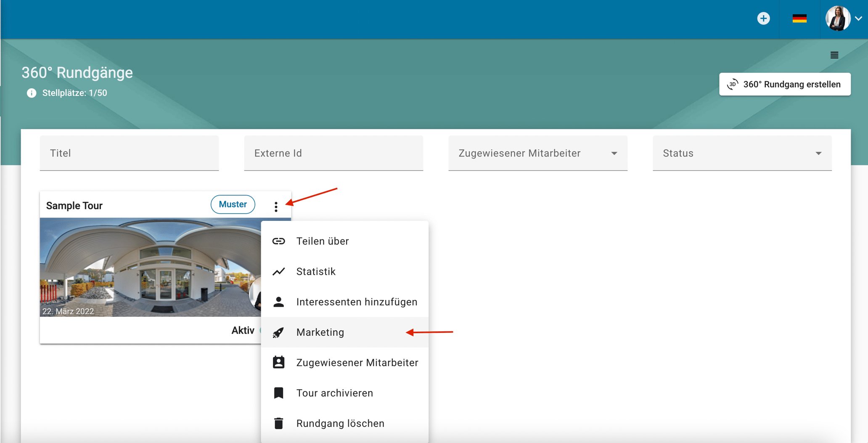
Task: Click the Stellplätze info icon
Action: 32,93
